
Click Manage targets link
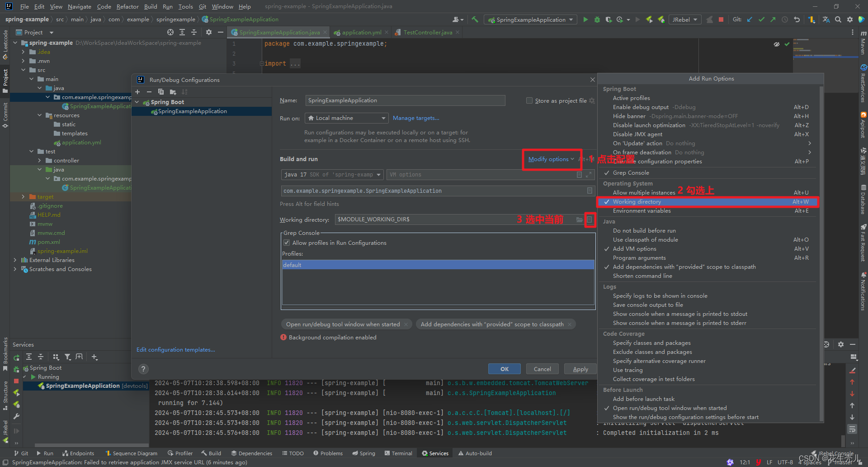tap(416, 118)
